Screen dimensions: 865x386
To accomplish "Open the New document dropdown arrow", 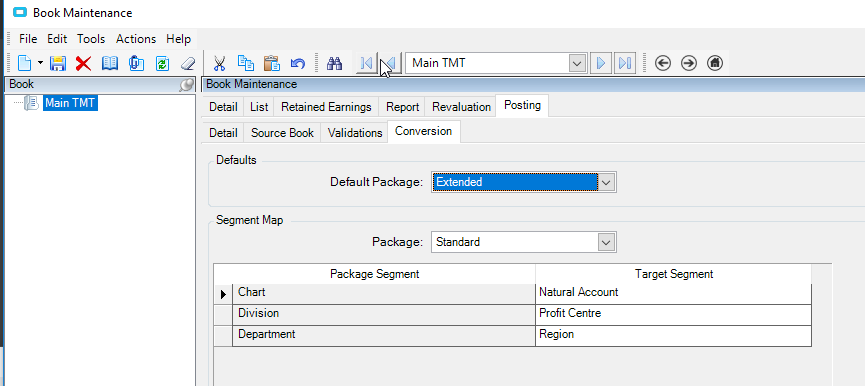I will [x=40, y=63].
